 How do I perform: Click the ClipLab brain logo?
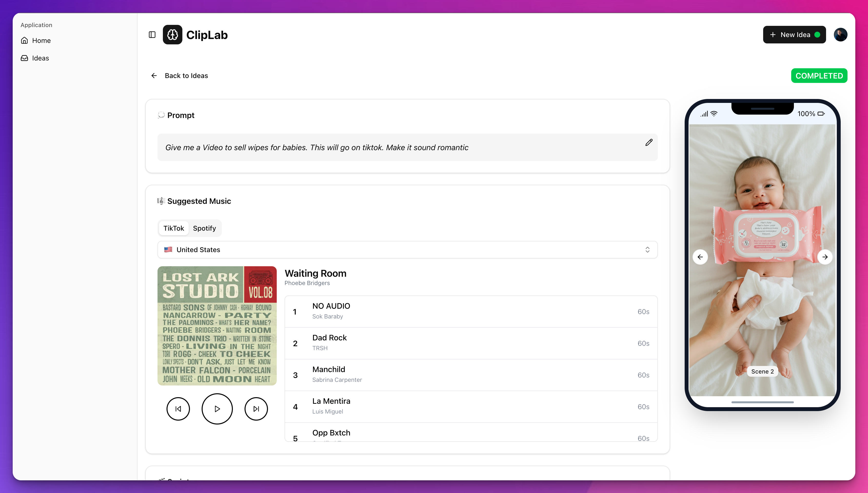click(x=172, y=35)
